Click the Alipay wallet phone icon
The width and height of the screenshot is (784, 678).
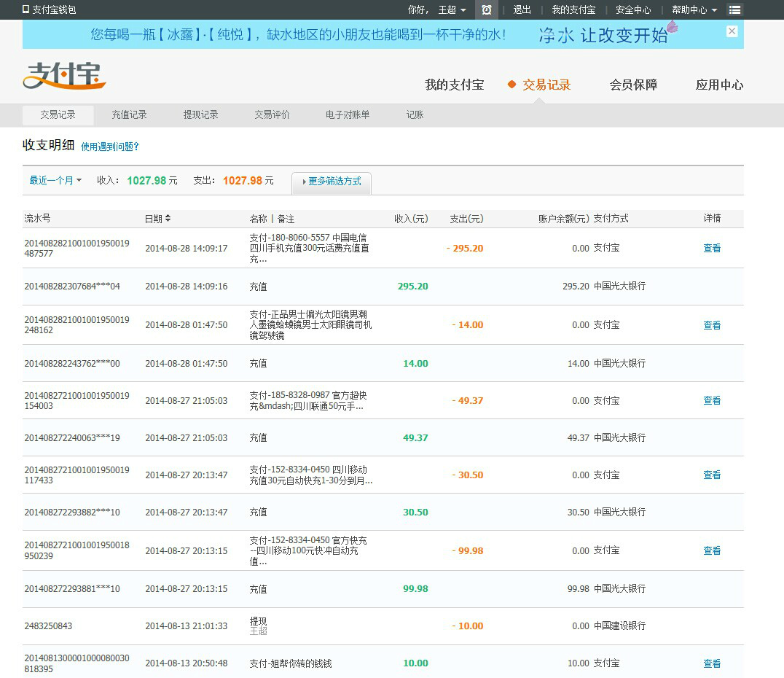pos(26,9)
